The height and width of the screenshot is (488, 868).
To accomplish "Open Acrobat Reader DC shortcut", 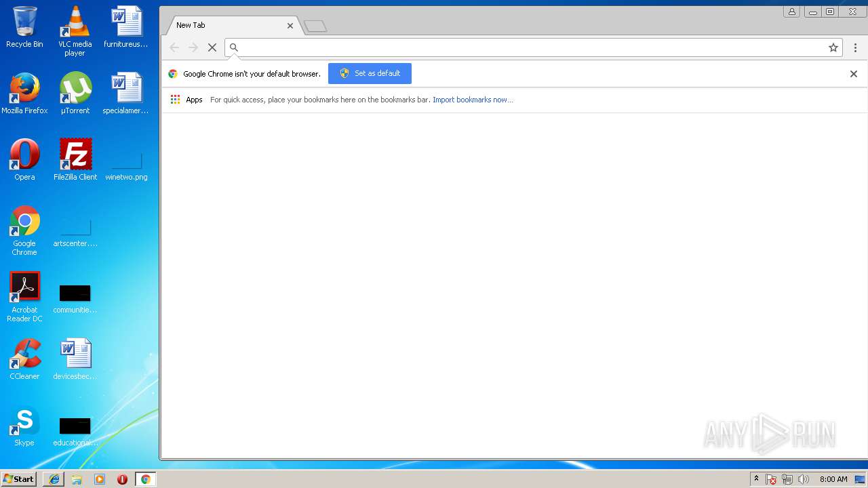I will coord(24,297).
